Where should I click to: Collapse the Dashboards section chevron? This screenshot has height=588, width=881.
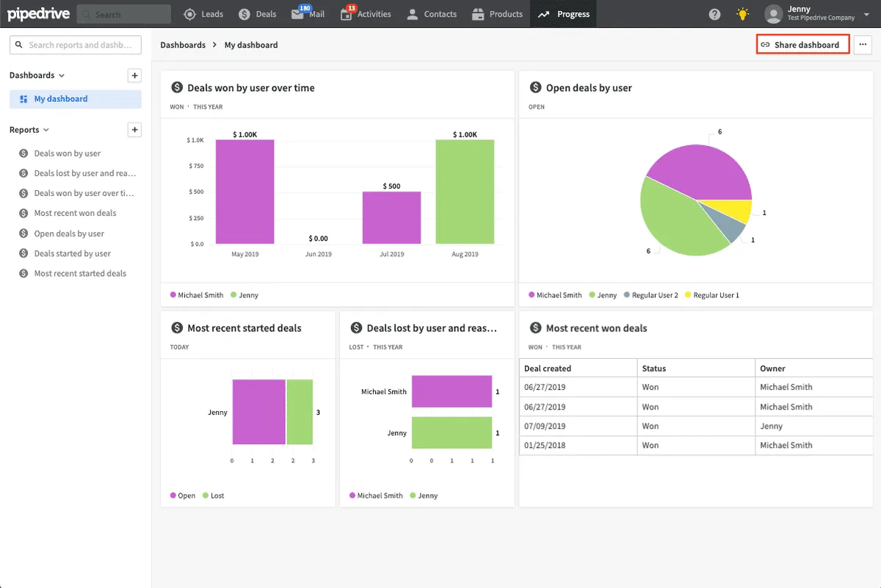point(62,76)
